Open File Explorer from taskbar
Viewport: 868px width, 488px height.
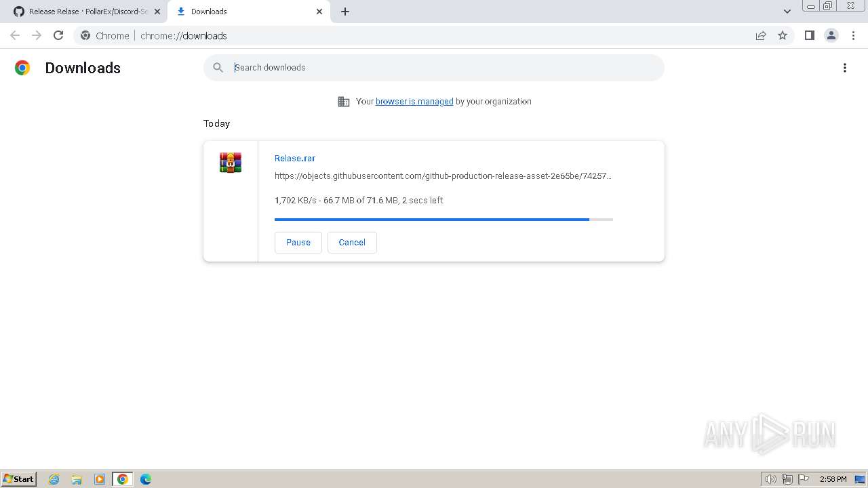77,479
